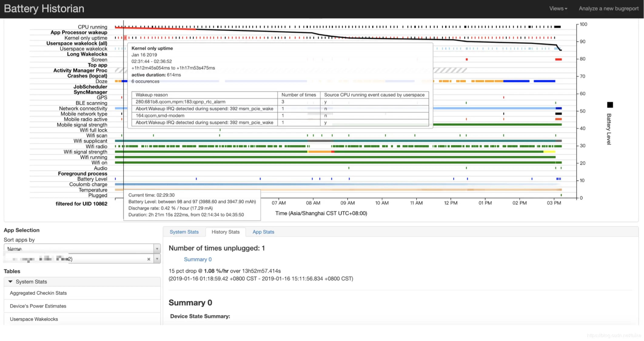Select the Coulomb charge row label
The width and height of the screenshot is (644, 341).
tap(88, 184)
